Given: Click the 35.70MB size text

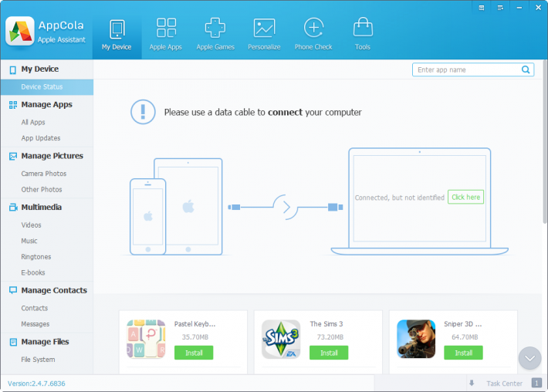Looking at the screenshot, I should (x=195, y=337).
